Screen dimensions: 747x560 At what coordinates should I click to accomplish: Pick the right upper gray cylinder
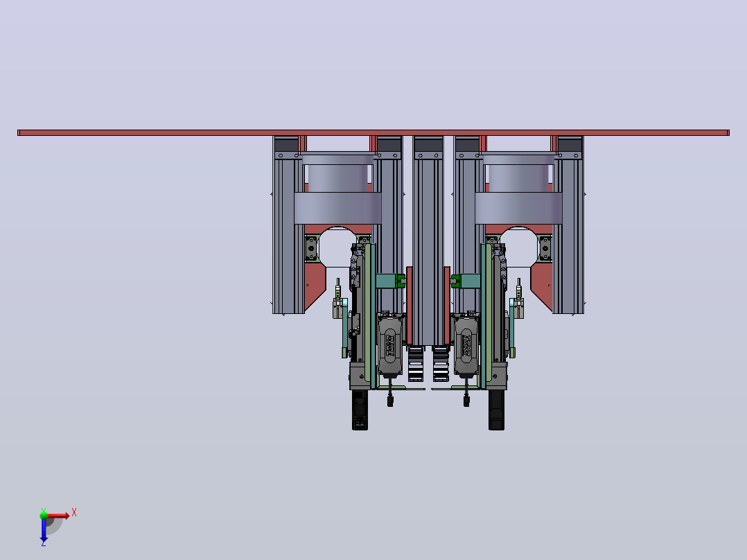tap(519, 178)
